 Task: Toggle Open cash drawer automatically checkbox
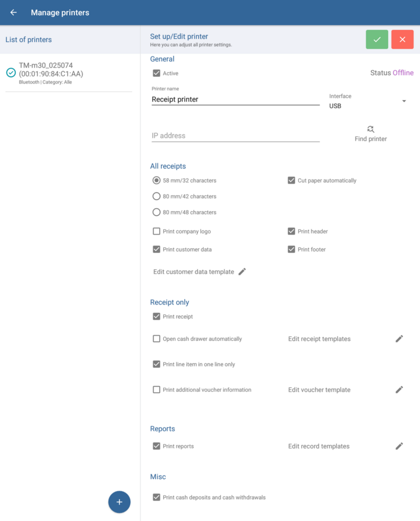coord(157,339)
